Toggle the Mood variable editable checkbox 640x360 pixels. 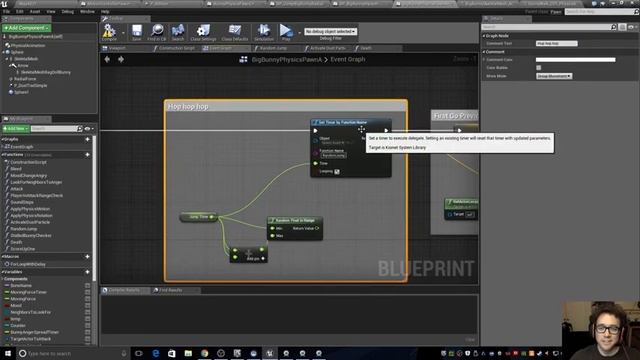coord(87,306)
